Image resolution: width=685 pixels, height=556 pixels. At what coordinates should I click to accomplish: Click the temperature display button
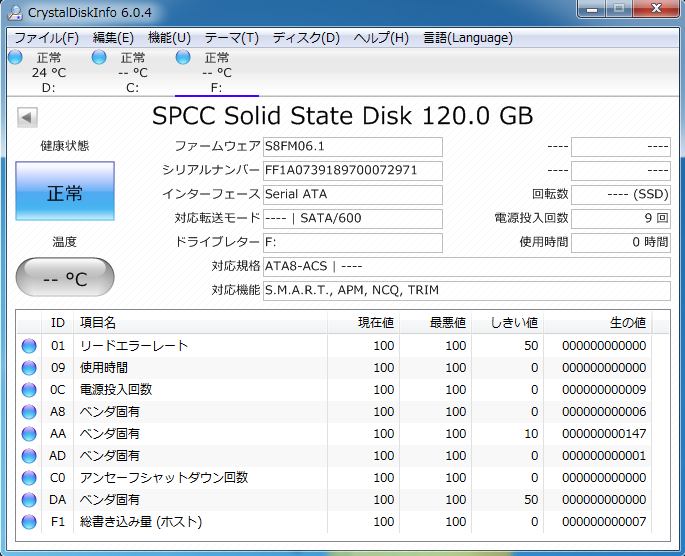65,279
